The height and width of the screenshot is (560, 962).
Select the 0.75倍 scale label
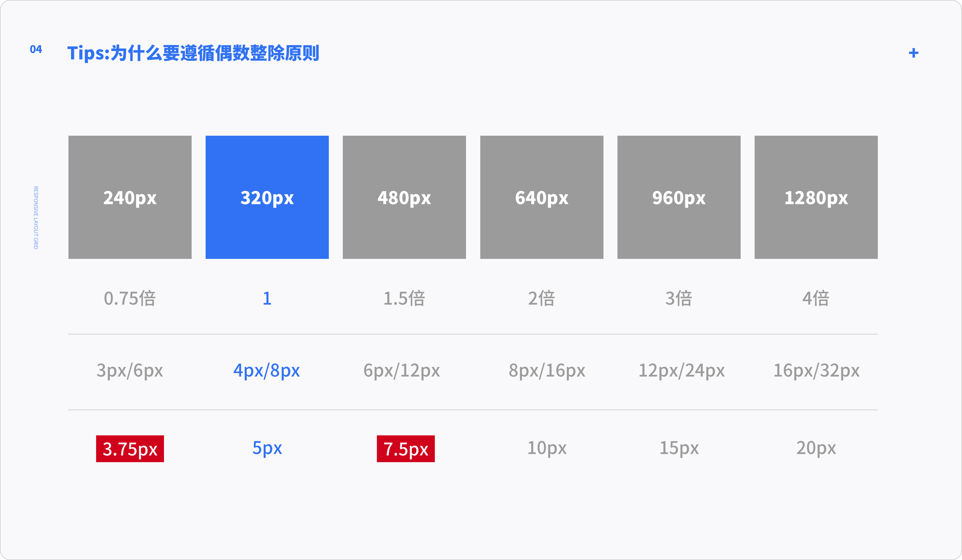(130, 298)
